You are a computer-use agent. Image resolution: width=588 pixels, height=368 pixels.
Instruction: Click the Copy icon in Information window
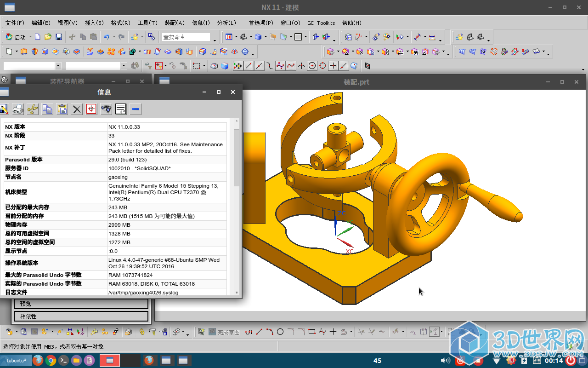pyautogui.click(x=47, y=109)
